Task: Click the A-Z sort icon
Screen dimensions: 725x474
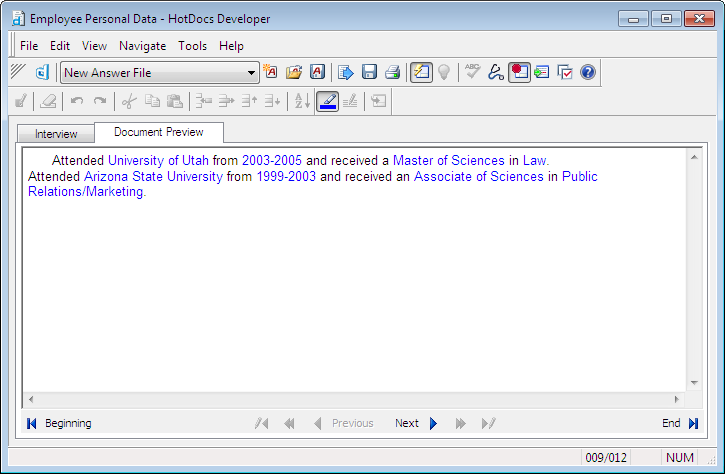Action: click(x=302, y=101)
